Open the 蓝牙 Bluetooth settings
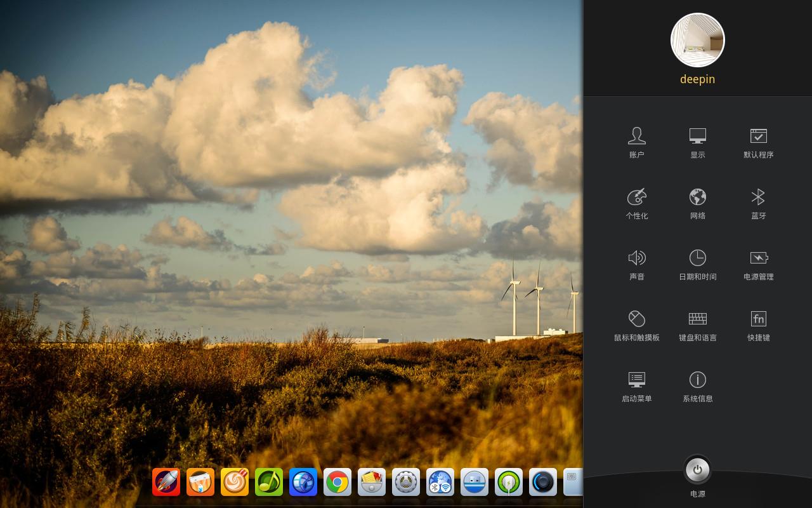The height and width of the screenshot is (508, 812). click(758, 203)
